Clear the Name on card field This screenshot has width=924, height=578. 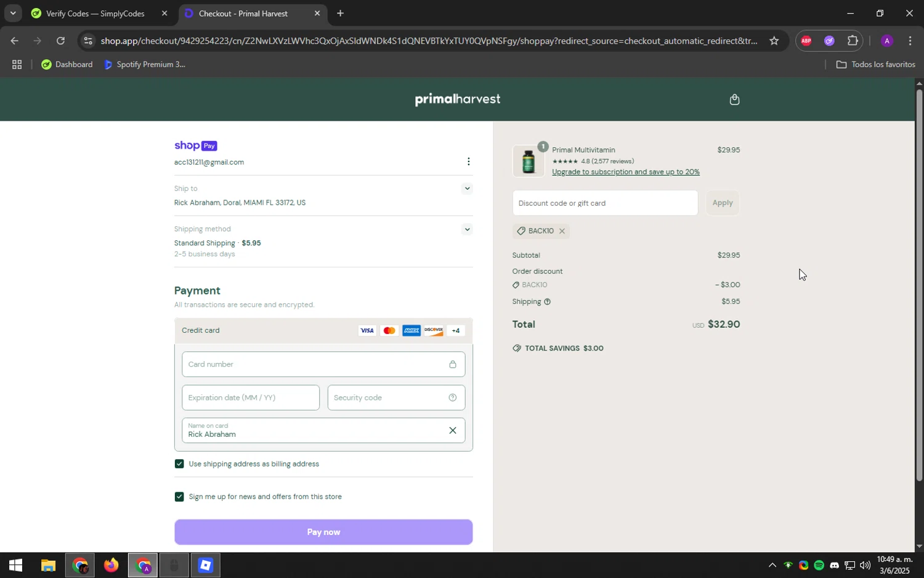click(452, 431)
